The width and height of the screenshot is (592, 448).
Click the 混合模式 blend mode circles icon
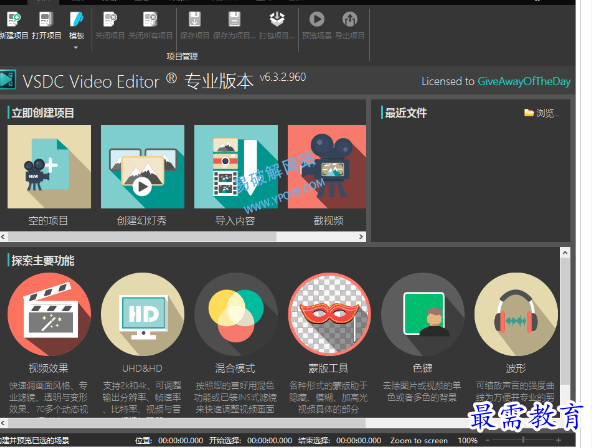(x=236, y=314)
